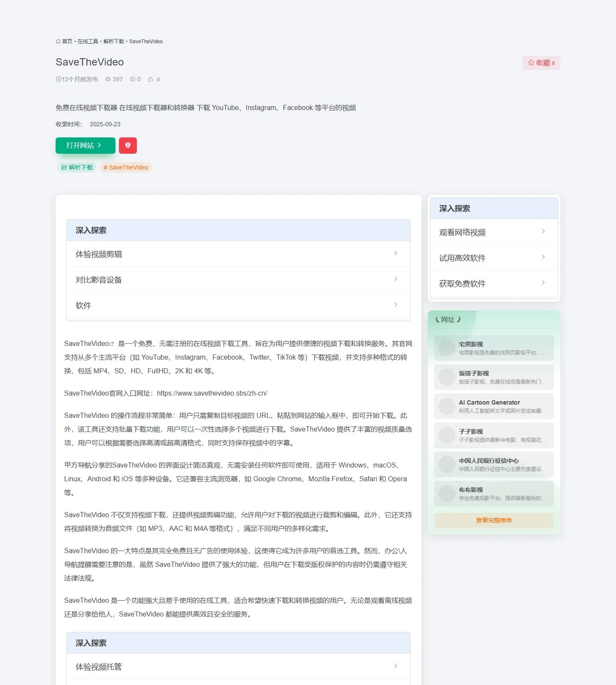616x685 pixels.
Task: Open the 子子影视 site card
Action: [x=494, y=435]
